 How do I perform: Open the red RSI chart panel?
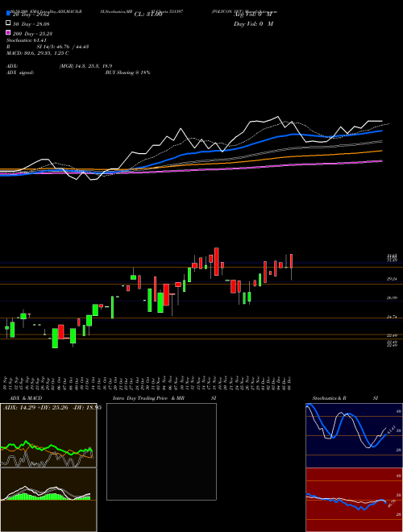coord(354,500)
